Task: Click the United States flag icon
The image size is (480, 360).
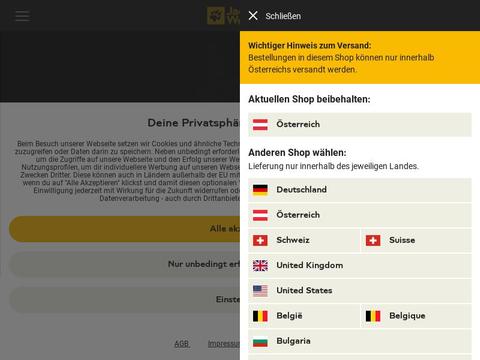Action: pyautogui.click(x=260, y=291)
